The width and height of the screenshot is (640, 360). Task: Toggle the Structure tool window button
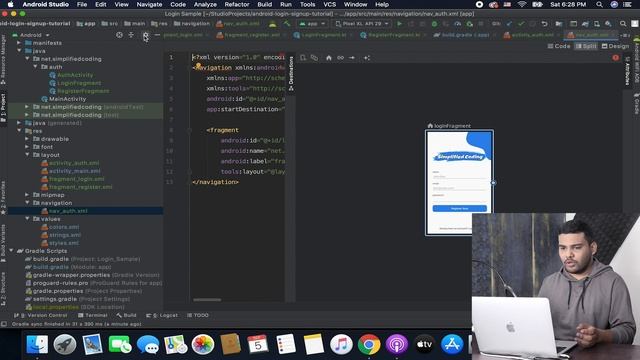coord(3,288)
